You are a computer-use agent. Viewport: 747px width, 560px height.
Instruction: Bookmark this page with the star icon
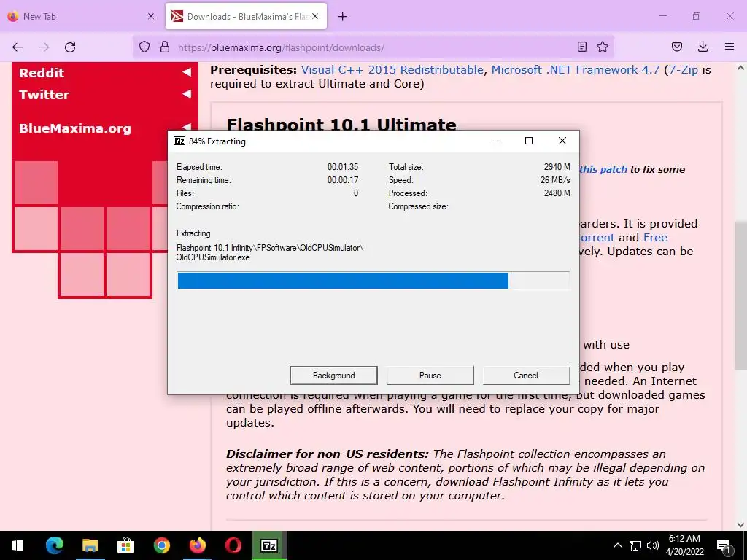(x=603, y=47)
